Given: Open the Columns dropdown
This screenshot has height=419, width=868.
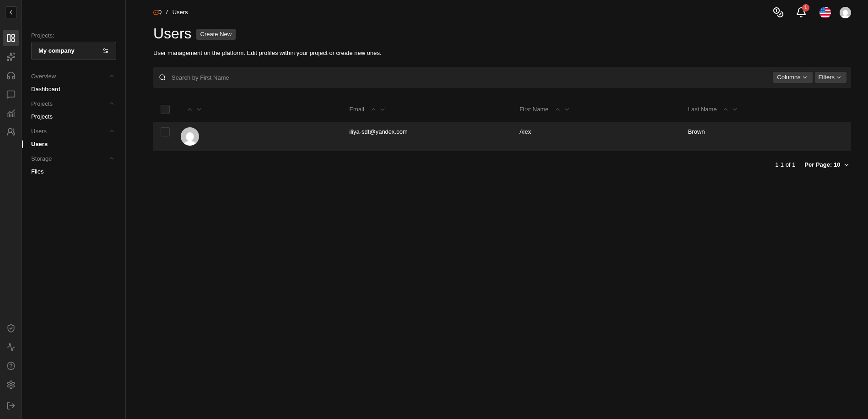Looking at the screenshot, I should coord(793,77).
